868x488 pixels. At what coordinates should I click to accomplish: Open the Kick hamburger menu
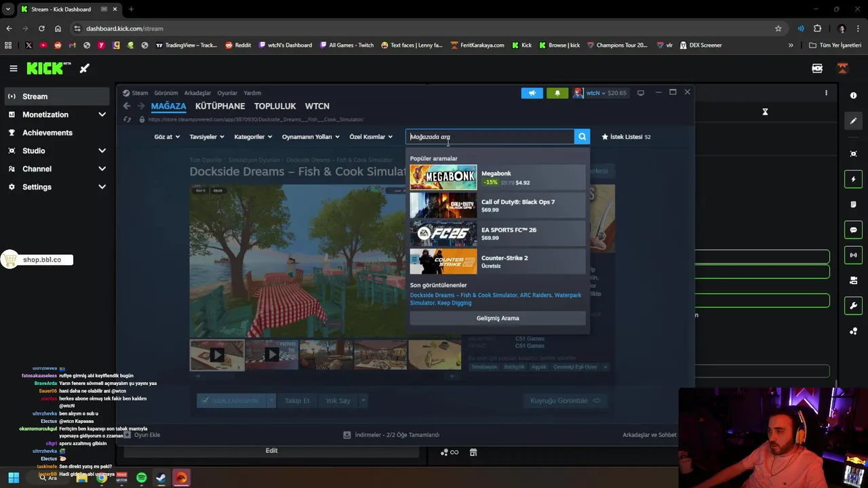pos(13,68)
